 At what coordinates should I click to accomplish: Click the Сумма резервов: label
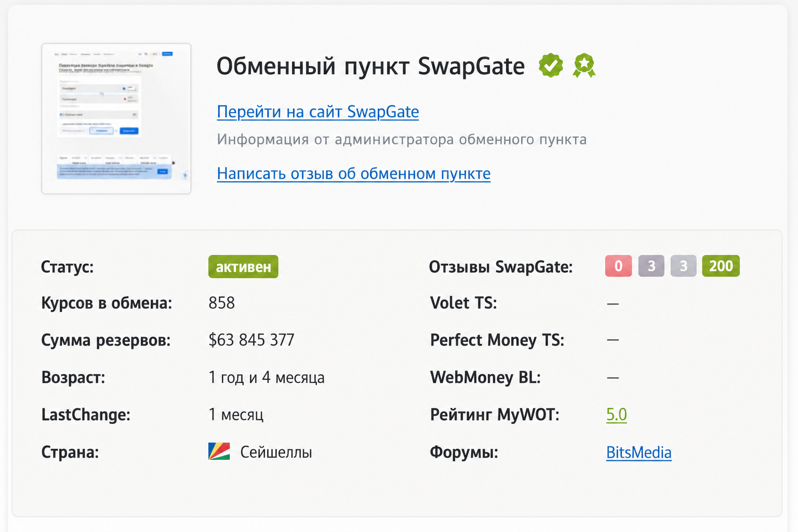106,340
